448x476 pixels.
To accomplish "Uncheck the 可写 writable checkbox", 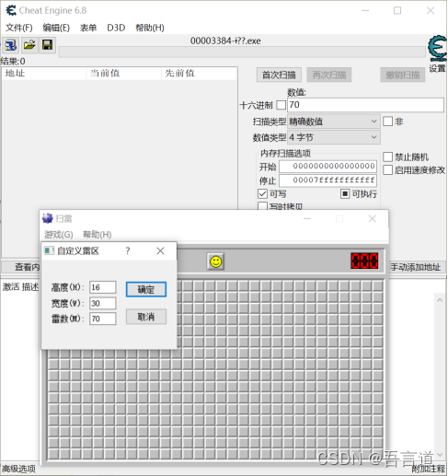I will (262, 194).
